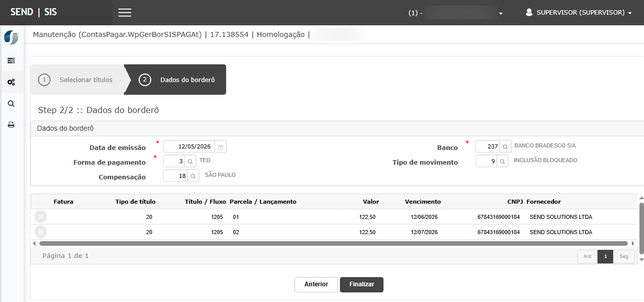Sort by CNPJ column header
Screen dimensions: 644x302
tap(515, 202)
